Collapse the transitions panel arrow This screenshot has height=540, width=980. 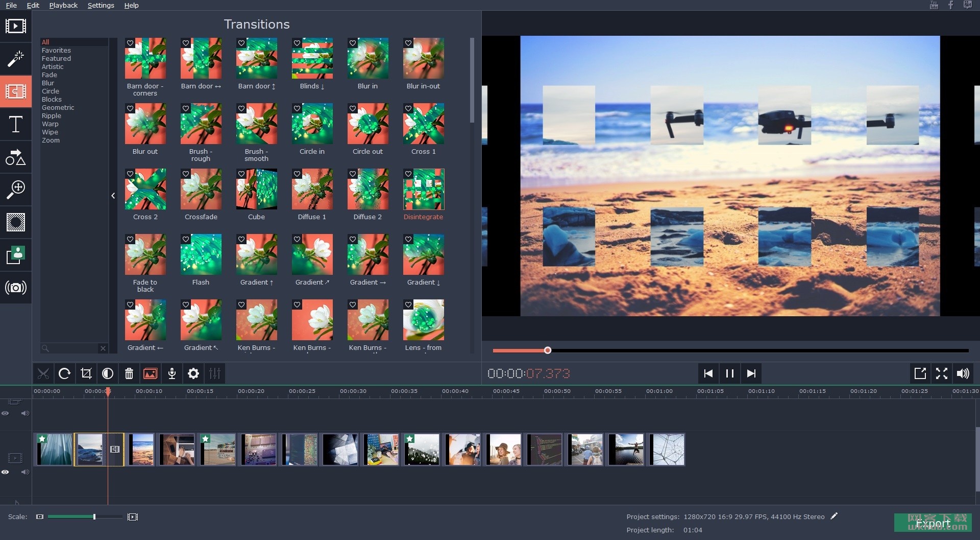coord(113,196)
